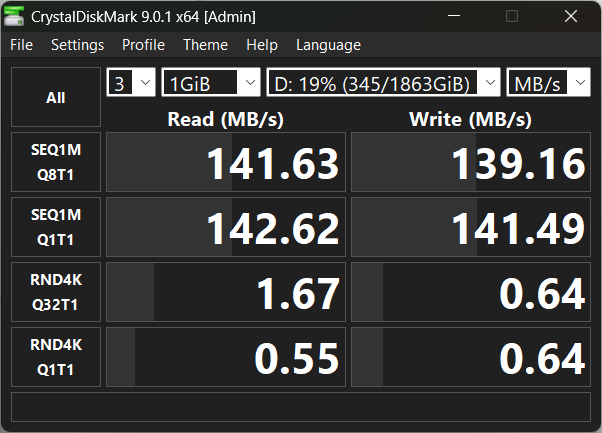This screenshot has width=602, height=433.
Task: Click the RND4K Q32T1 read value 1.67
Action: pyautogui.click(x=226, y=292)
